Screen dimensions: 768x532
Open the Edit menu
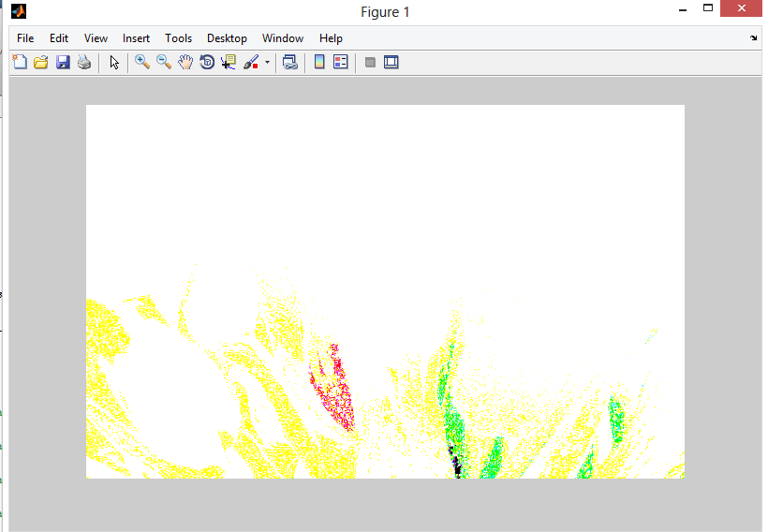tap(59, 38)
